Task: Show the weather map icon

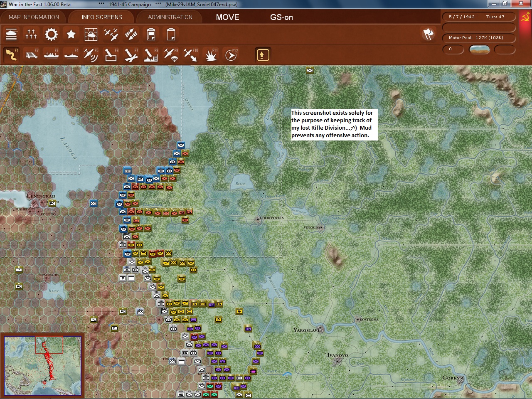Action: 91,34
